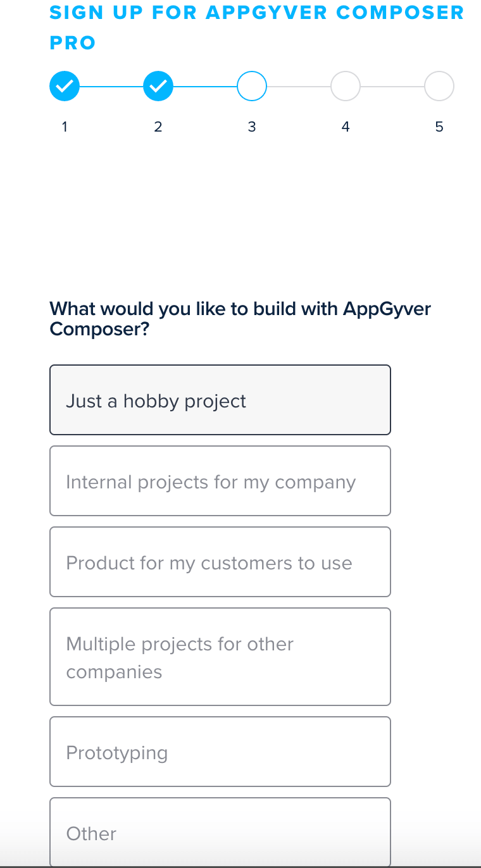481x868 pixels.
Task: Click the completed step 2 checkmark circle
Action: pos(158,86)
